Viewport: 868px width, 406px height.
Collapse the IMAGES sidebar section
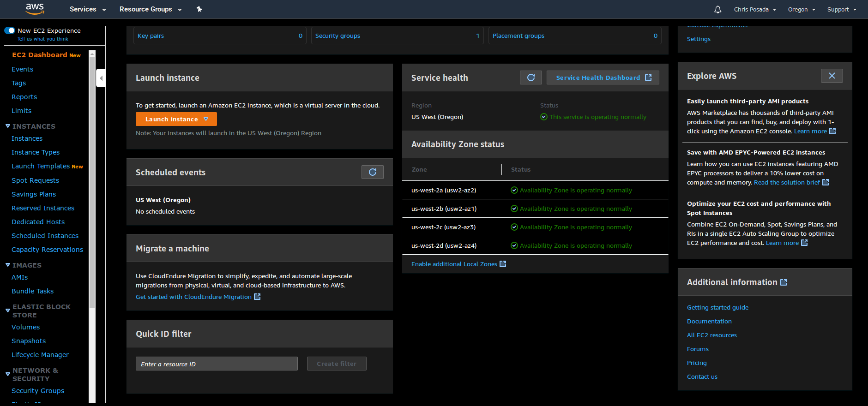pyautogui.click(x=8, y=265)
